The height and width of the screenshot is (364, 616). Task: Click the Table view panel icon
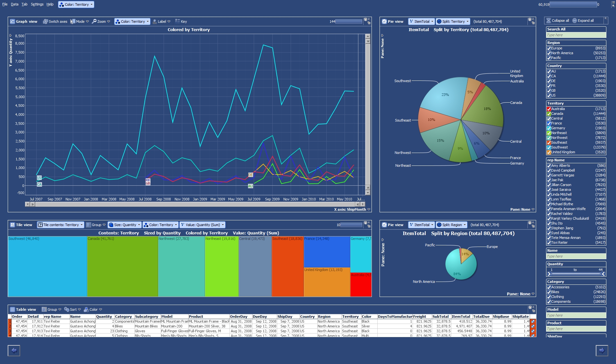[13, 309]
